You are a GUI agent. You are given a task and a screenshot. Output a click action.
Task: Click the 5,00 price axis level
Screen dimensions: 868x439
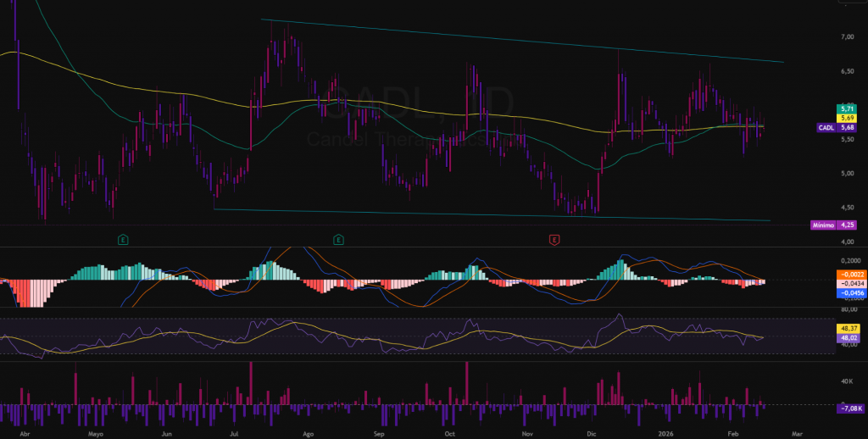(x=848, y=173)
